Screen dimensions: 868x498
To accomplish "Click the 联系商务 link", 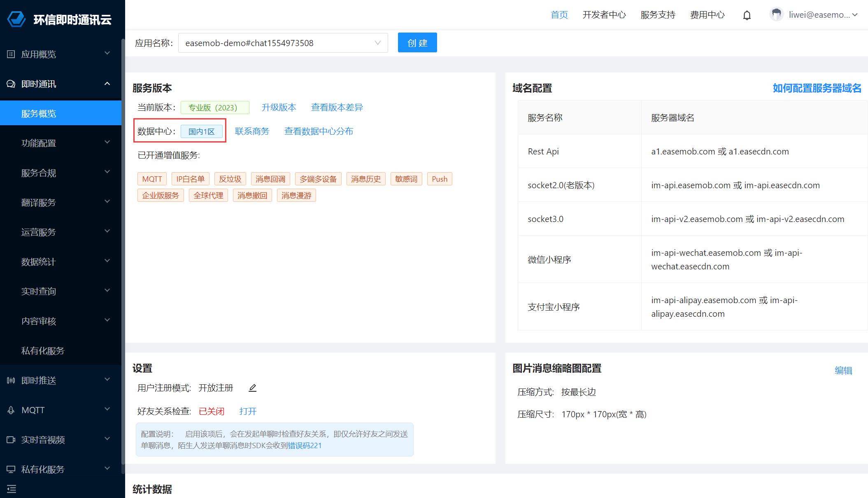I will point(252,131).
